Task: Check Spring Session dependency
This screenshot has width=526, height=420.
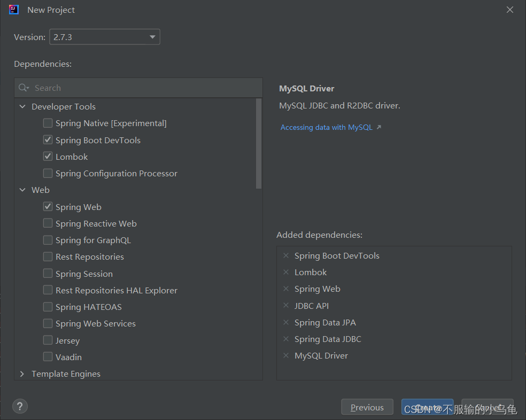Action: tap(48, 274)
